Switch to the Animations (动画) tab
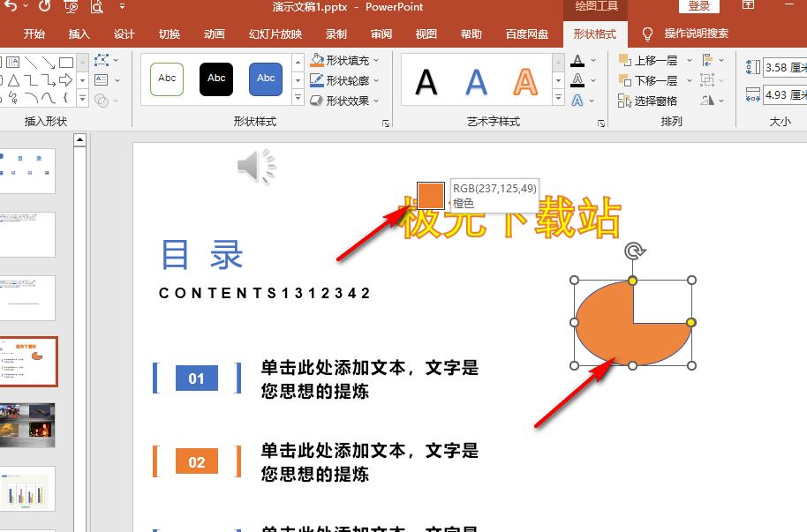807x532 pixels. point(214,34)
